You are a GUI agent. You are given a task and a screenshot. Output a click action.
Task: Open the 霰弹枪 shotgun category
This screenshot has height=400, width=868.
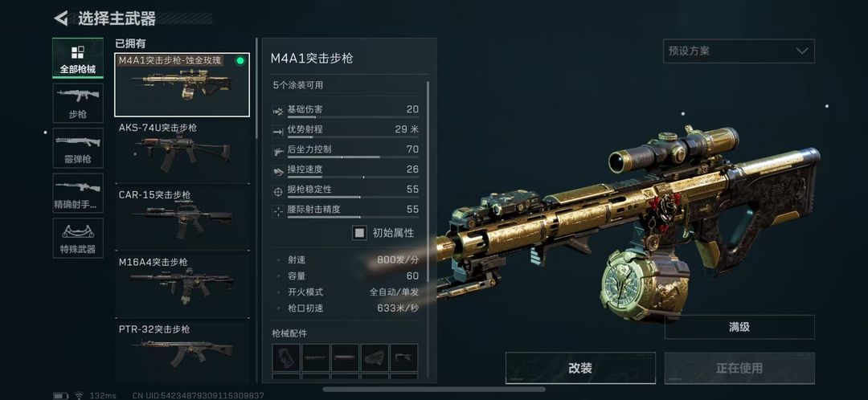(x=77, y=148)
